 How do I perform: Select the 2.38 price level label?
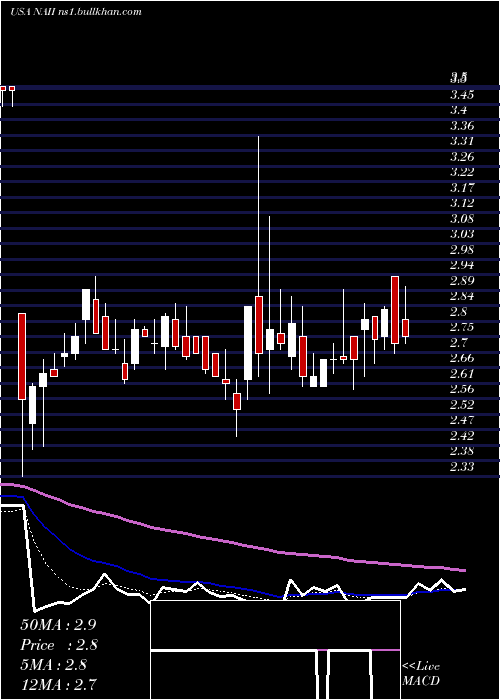click(x=462, y=451)
